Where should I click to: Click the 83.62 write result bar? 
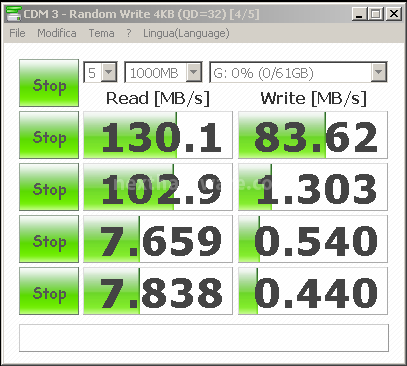tap(313, 135)
